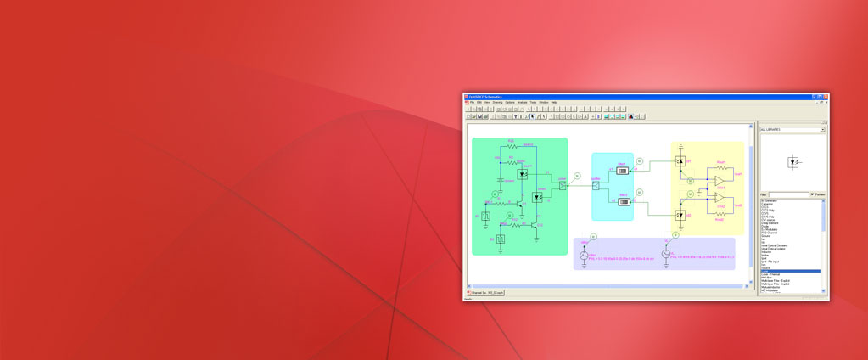Select the upper op-amp triangle symbol
The image size is (868, 360).
point(718,181)
